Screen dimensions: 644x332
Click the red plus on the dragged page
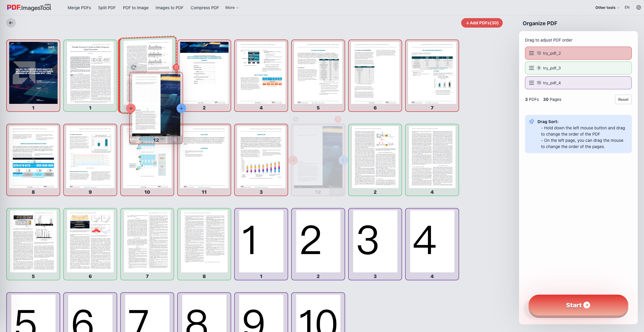coord(131,108)
